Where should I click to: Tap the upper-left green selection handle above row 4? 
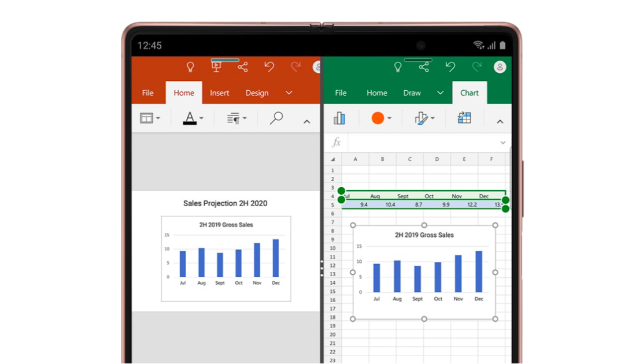341,191
